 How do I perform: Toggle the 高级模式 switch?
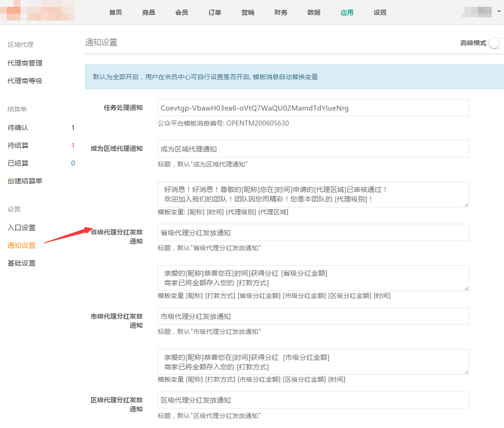pos(495,43)
